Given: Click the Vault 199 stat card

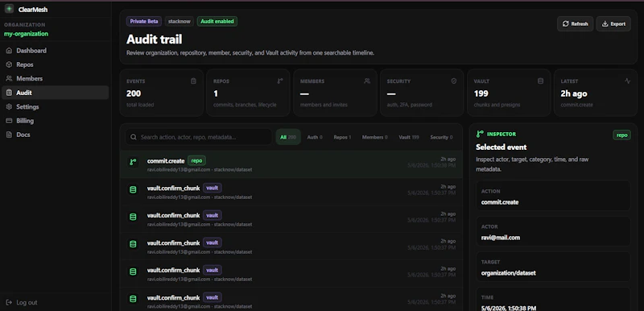Looking at the screenshot, I should 509,93.
